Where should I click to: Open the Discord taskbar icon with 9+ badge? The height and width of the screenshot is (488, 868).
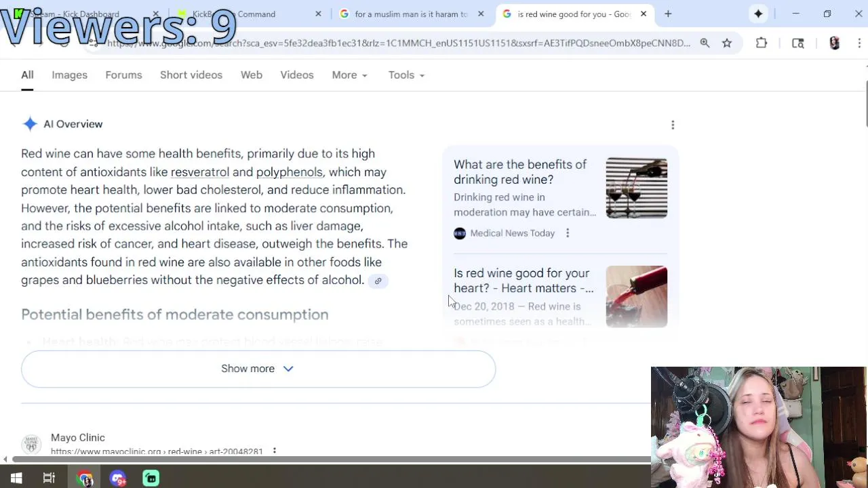pyautogui.click(x=118, y=479)
